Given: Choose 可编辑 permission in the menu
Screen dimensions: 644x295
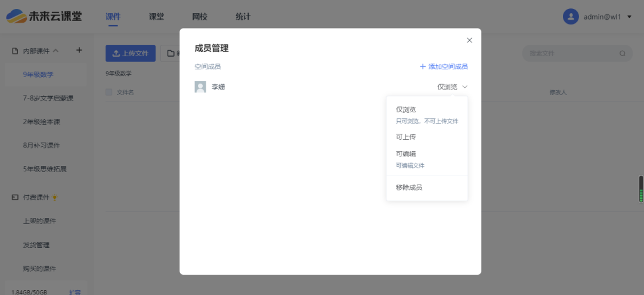Looking at the screenshot, I should tap(405, 154).
